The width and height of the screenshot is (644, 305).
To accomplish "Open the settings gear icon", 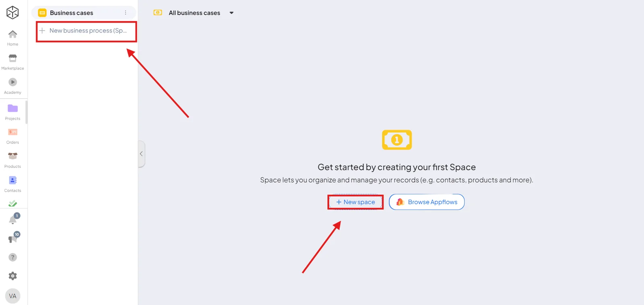I will pos(12,276).
